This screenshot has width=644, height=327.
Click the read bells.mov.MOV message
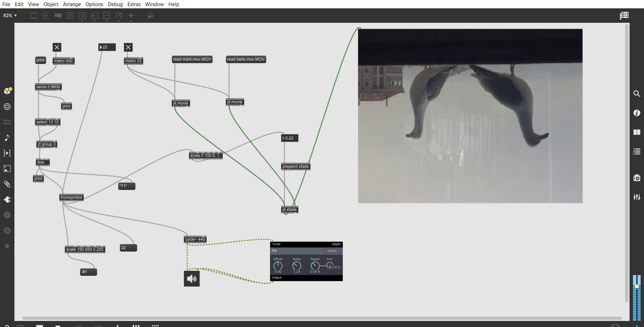click(246, 59)
